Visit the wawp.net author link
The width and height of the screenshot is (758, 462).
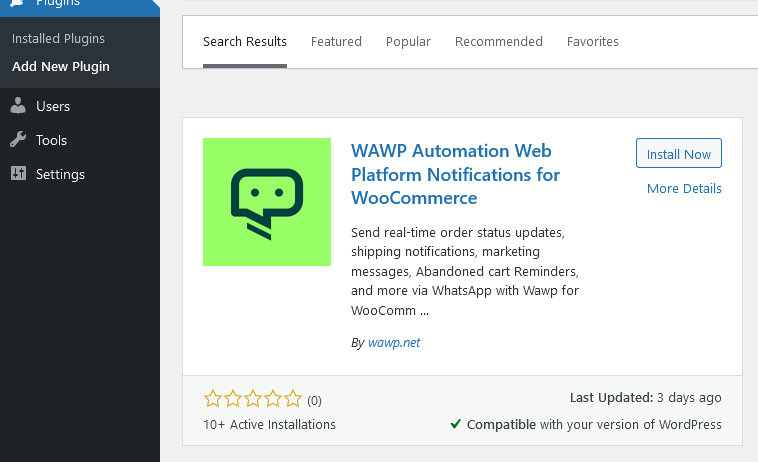395,343
